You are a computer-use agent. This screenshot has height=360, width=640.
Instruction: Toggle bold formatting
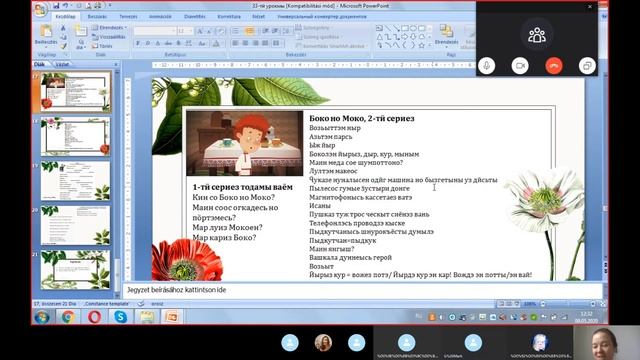point(138,43)
